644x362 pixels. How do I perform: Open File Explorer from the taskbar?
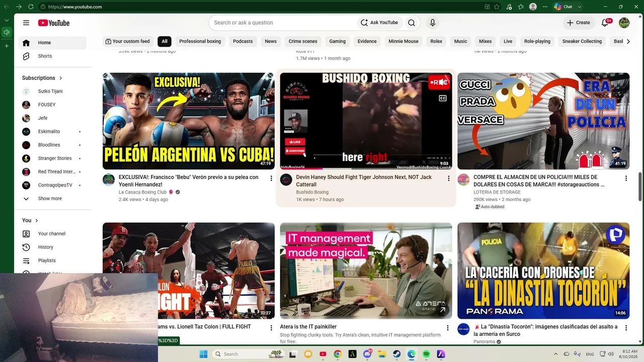coord(382,354)
